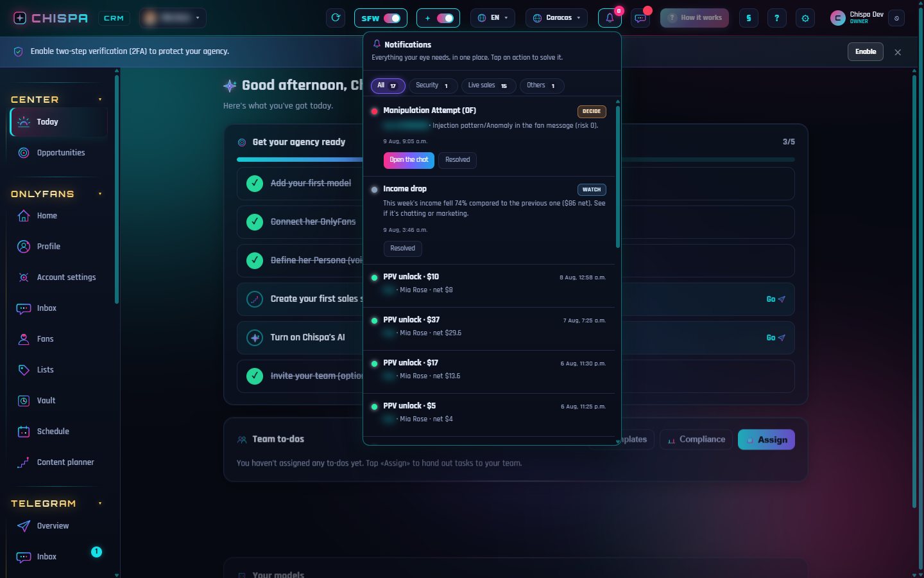Open Profile in sidebar
924x578 pixels.
coord(59,247)
